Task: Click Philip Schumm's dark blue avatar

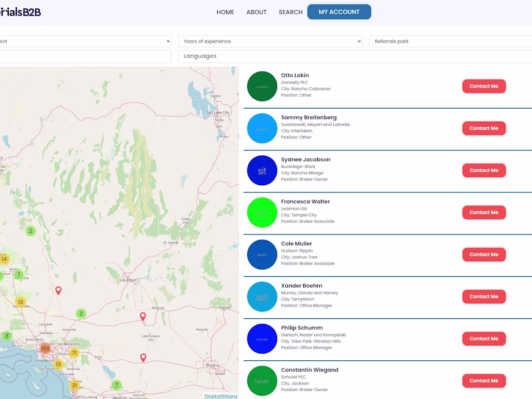Action: (x=262, y=339)
